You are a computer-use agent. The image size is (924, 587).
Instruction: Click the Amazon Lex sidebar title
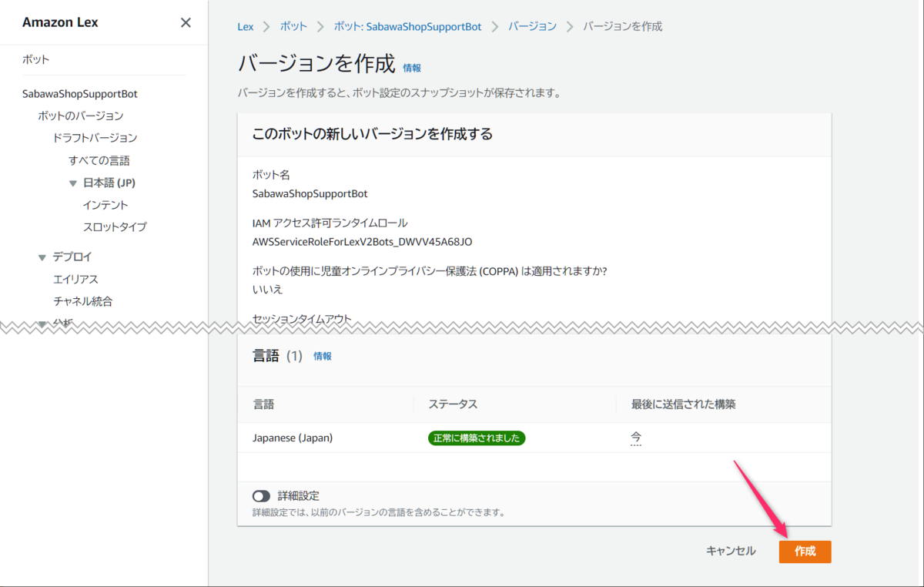point(60,22)
